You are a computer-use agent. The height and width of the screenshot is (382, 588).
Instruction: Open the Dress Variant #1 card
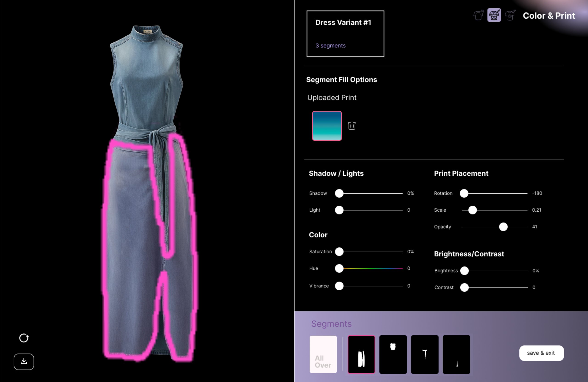point(345,34)
